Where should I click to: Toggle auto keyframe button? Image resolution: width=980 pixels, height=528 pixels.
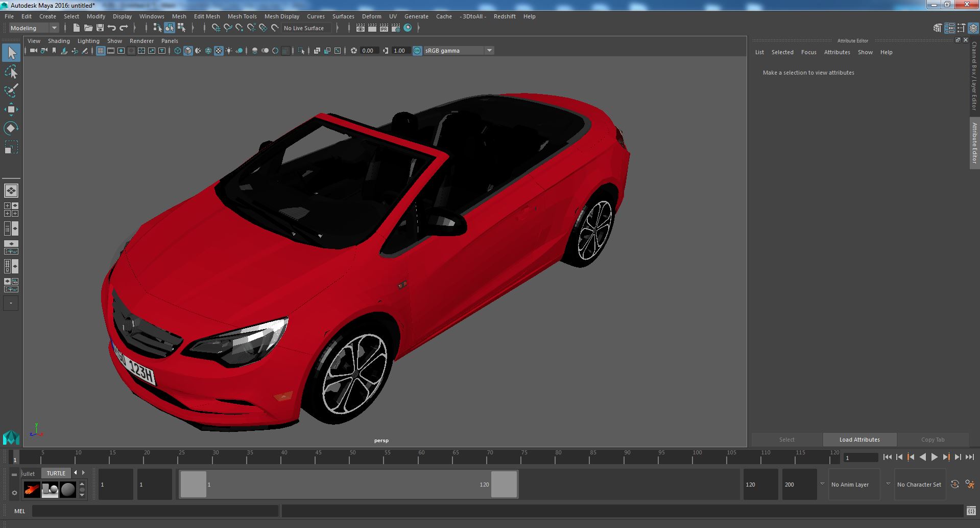coord(954,484)
